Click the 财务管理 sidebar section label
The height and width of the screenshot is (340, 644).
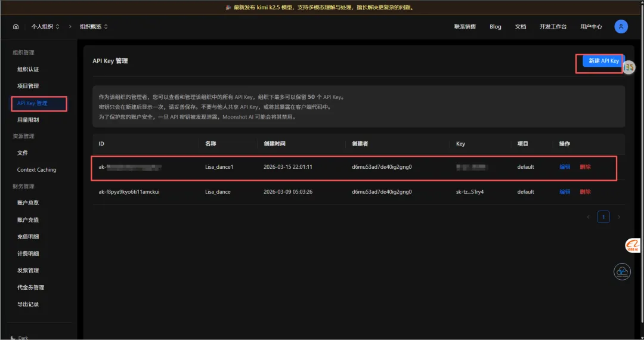point(23,187)
